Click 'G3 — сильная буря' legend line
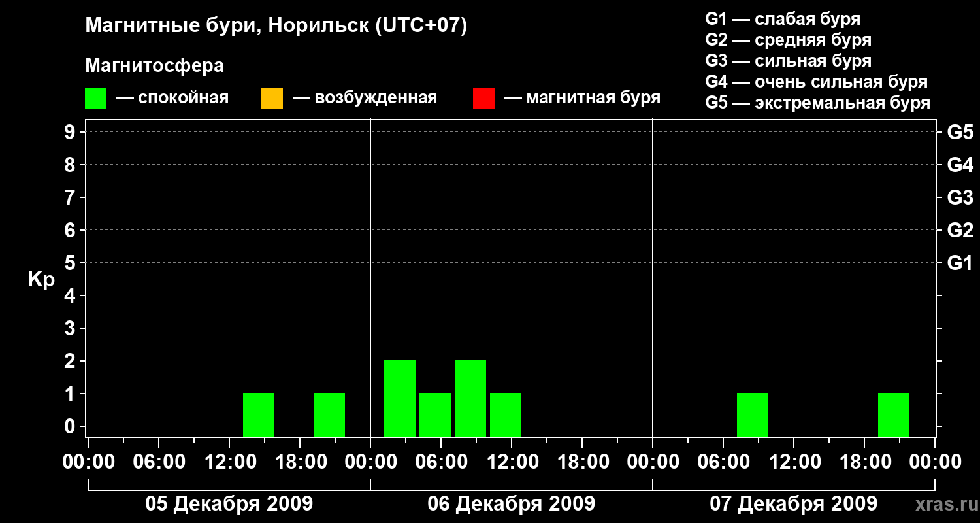Screen dimensions: 980x523 [x=789, y=61]
